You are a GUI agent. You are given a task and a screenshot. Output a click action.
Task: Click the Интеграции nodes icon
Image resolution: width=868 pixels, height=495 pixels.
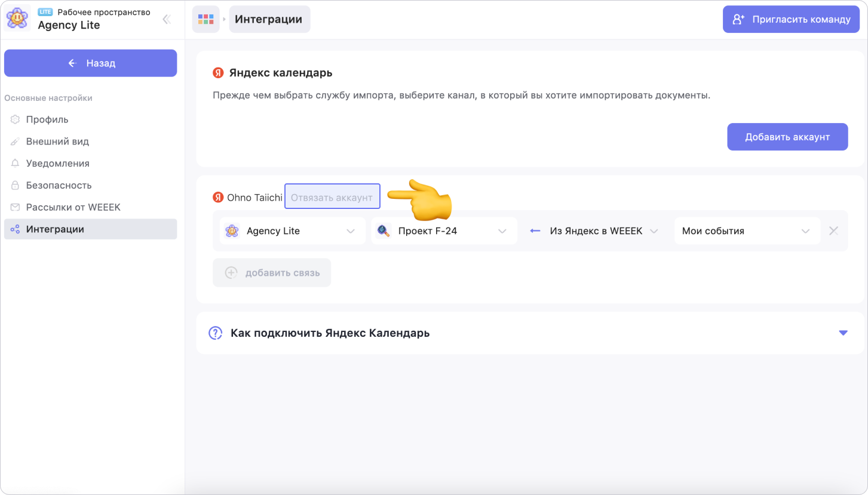click(x=15, y=229)
